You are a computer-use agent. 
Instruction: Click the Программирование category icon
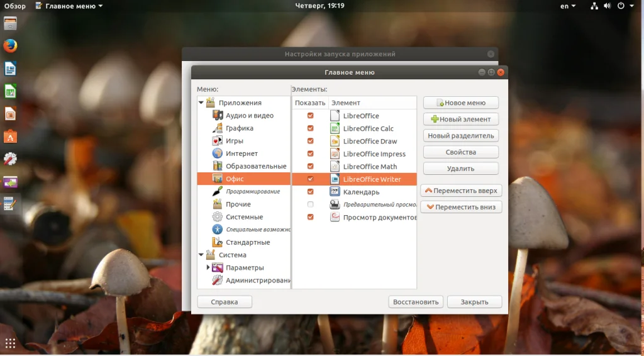217,191
